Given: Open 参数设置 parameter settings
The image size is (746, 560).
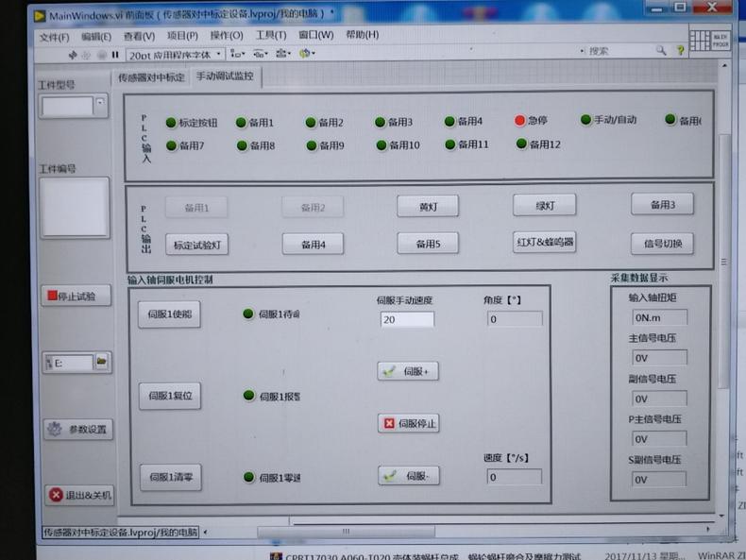Looking at the screenshot, I should pyautogui.click(x=78, y=429).
